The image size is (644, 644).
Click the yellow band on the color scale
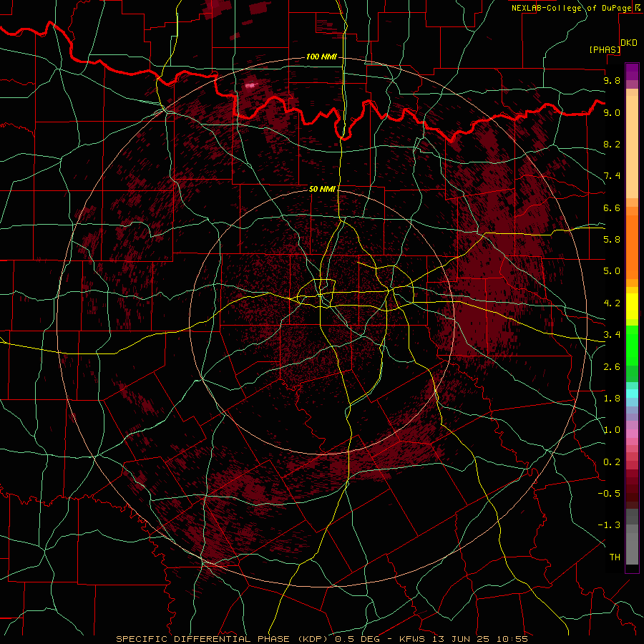632,306
